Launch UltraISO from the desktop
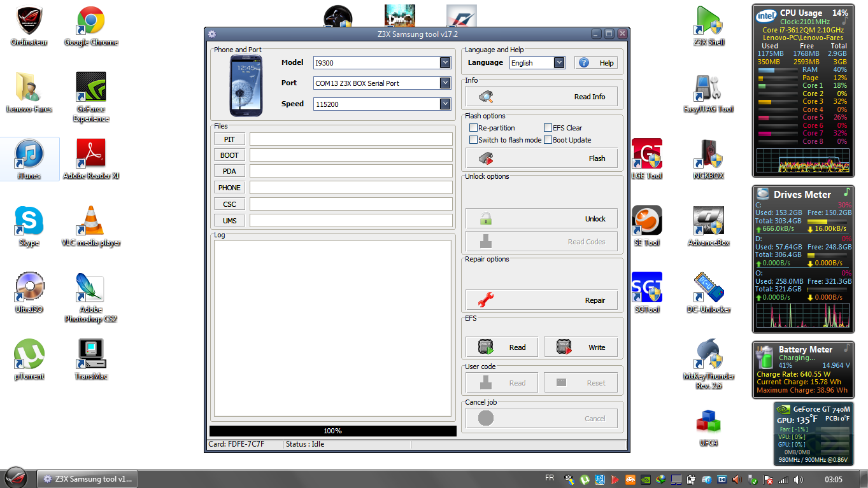 (x=29, y=293)
